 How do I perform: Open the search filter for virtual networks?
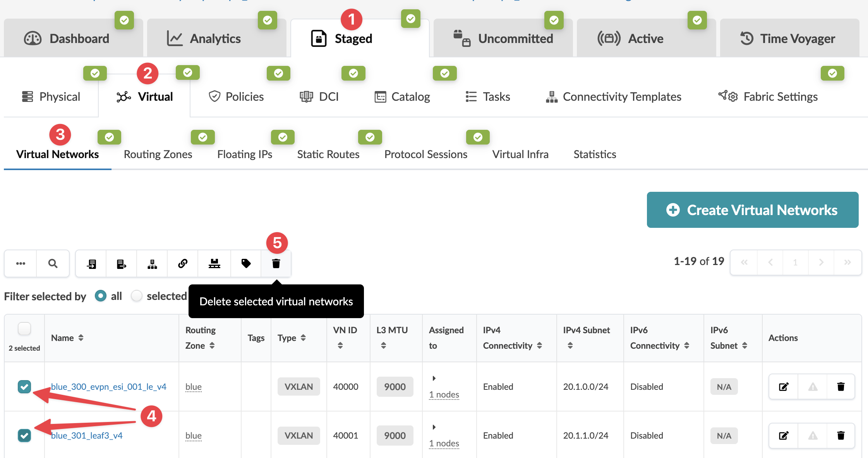coord(53,263)
